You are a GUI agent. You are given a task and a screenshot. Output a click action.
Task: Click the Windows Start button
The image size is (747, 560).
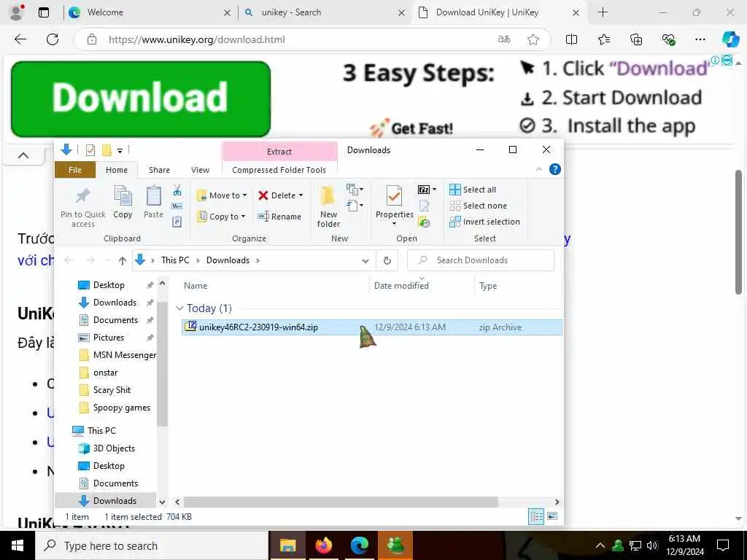(x=18, y=545)
